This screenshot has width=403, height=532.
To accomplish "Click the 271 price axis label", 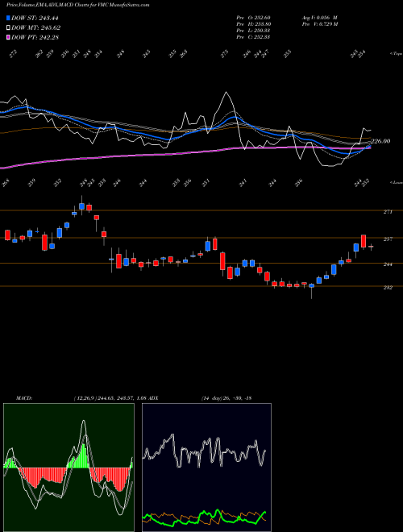I will (x=388, y=212).
